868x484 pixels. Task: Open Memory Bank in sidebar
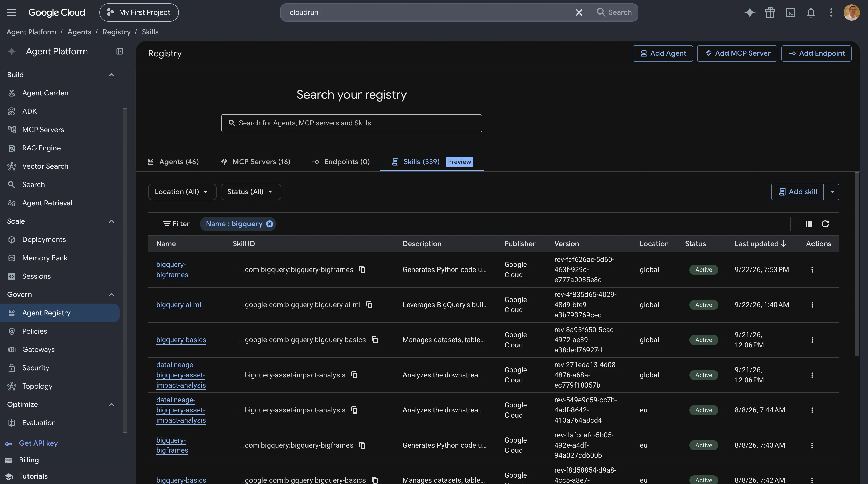click(x=45, y=258)
